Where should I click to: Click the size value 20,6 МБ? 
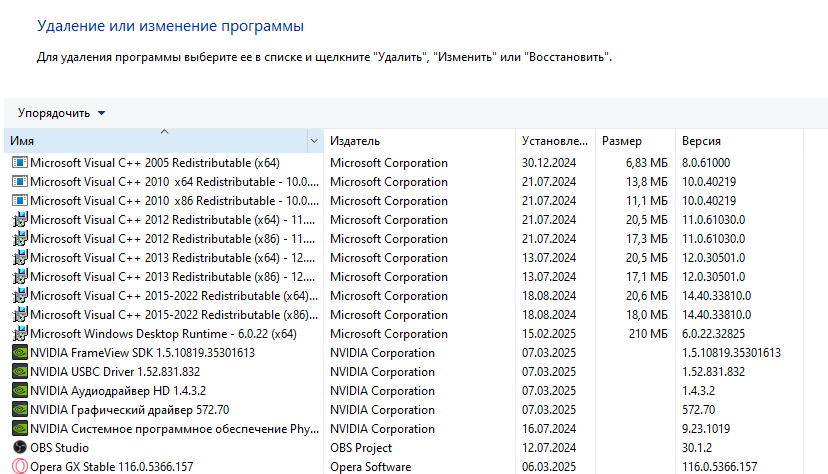[x=646, y=296]
